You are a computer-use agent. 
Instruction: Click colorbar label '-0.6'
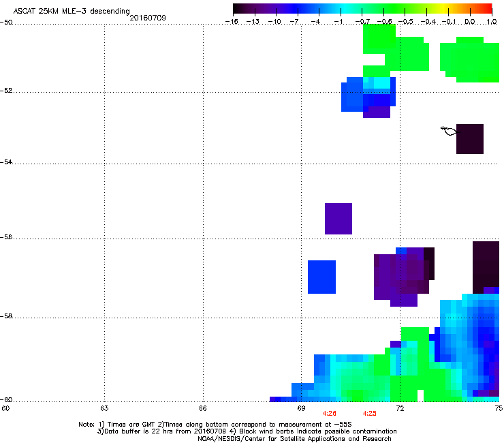click(x=384, y=22)
